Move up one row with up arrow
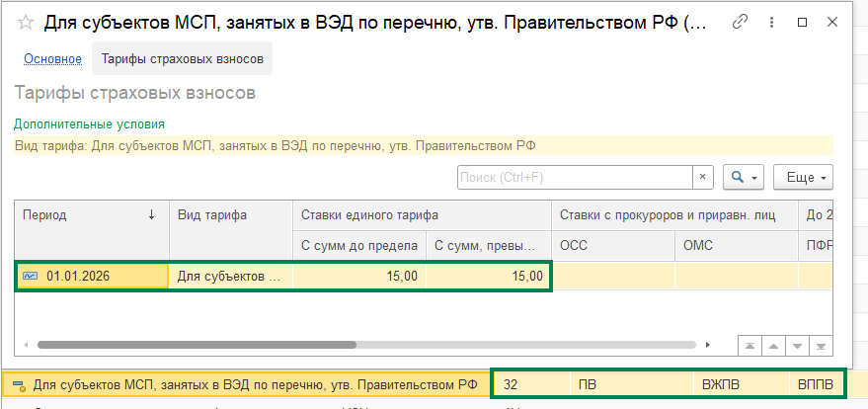This screenshot has width=868, height=409. (773, 345)
